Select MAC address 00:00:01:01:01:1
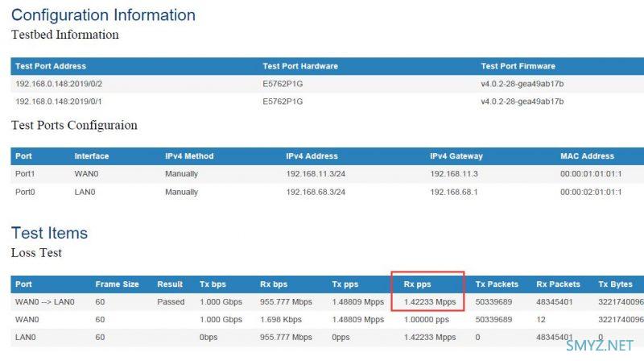 tap(591, 174)
